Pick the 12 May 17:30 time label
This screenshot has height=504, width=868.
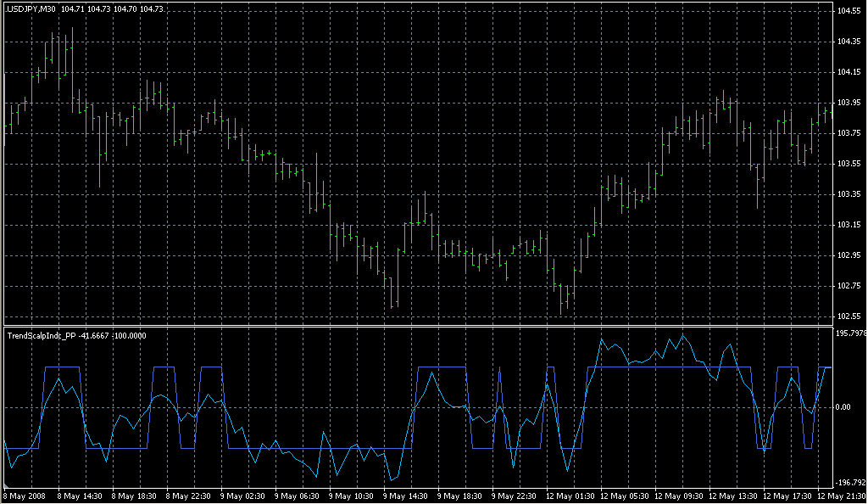pos(787,496)
